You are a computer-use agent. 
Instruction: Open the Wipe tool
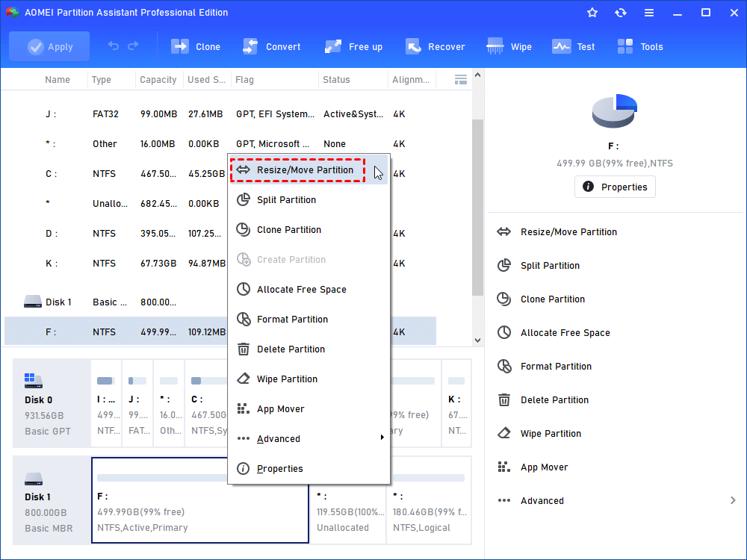pos(509,46)
